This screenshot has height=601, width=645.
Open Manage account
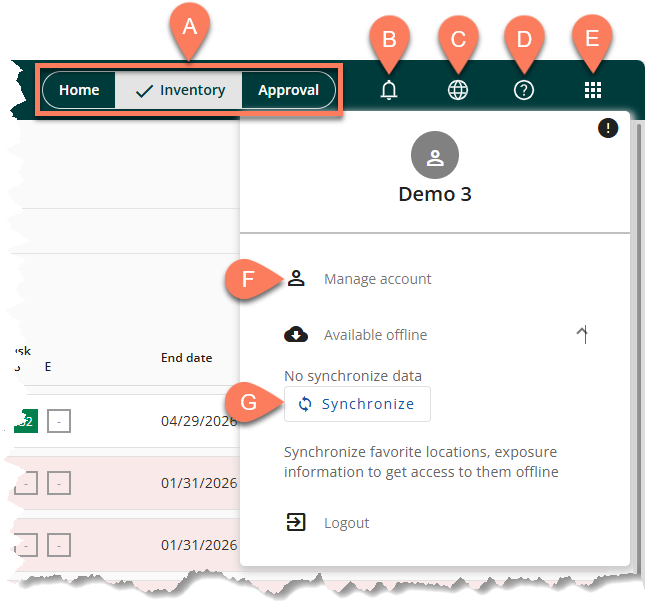tap(377, 279)
